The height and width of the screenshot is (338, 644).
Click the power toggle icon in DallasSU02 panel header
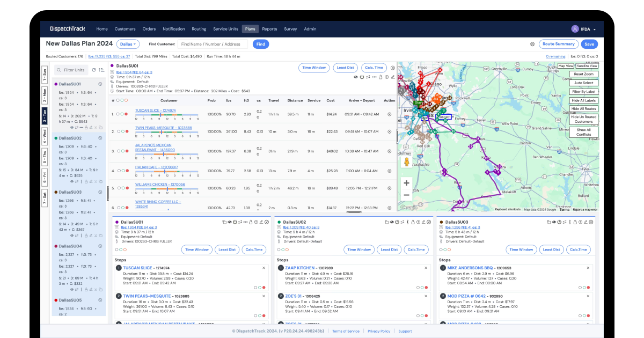pos(397,222)
